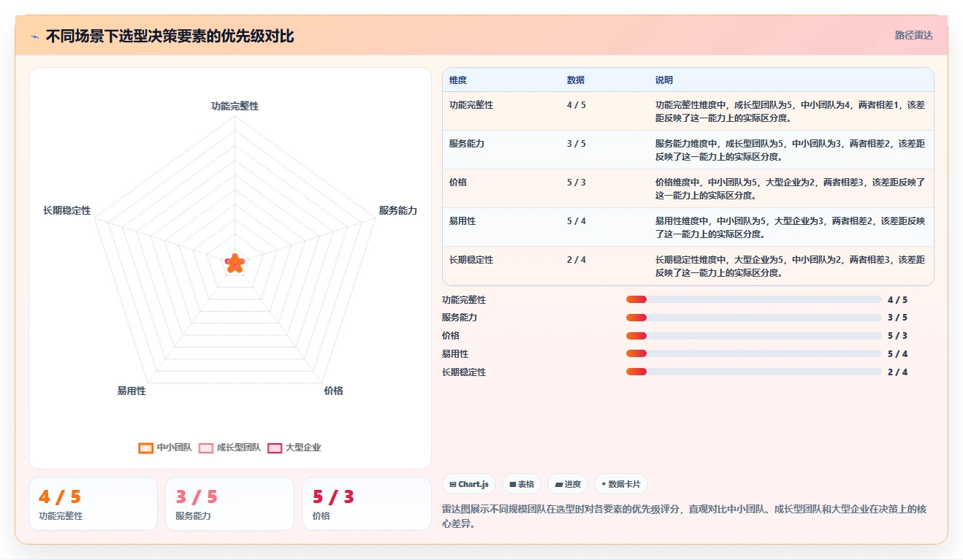Image resolution: width=963 pixels, height=560 pixels.
Task: Click the 价格 axis label on the radar
Action: point(333,391)
